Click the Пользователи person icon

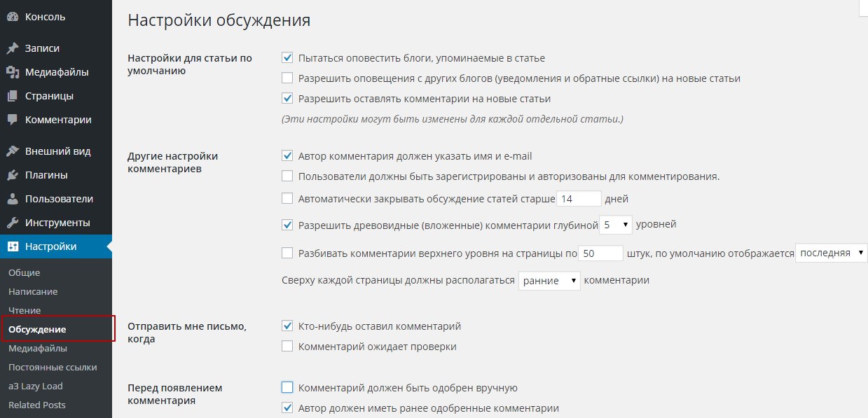point(12,199)
